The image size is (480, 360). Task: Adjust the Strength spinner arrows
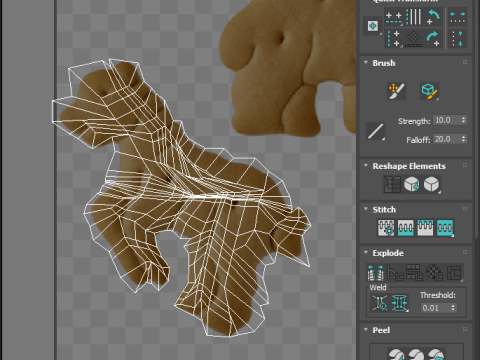tap(463, 120)
